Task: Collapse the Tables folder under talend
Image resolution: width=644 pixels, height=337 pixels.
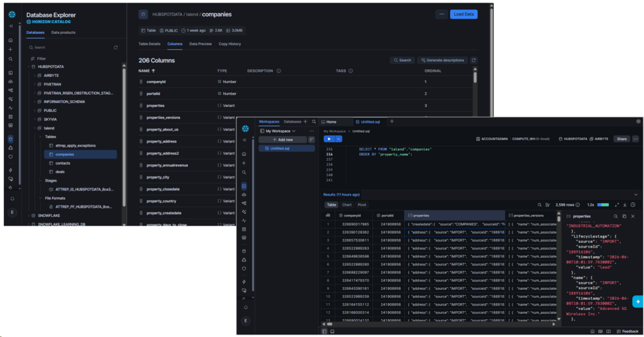Action: [x=40, y=137]
